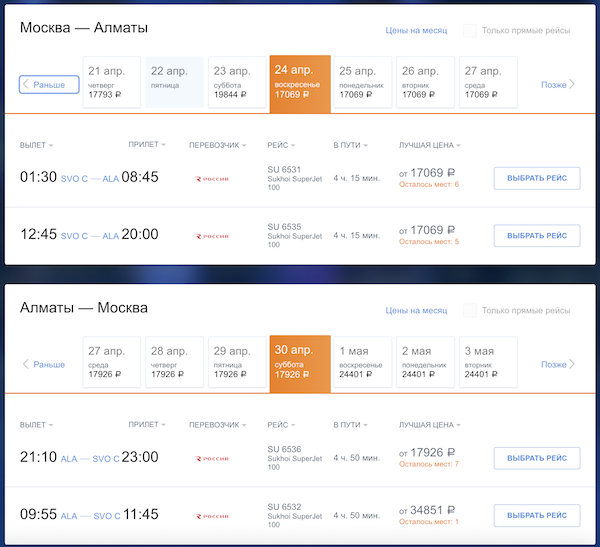Image resolution: width=600 pixels, height=547 pixels.
Task: Click the Раньше button for Москва — Алматы dates
Action: (x=49, y=85)
